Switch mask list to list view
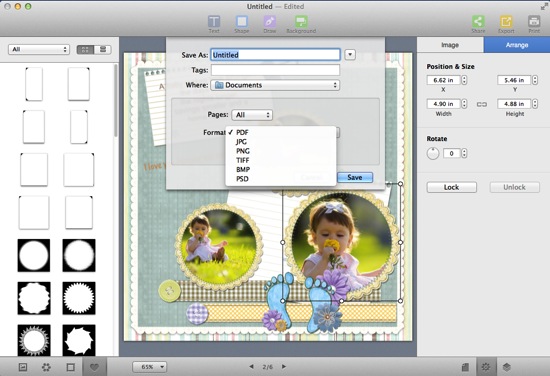The image size is (550, 376). [103, 49]
